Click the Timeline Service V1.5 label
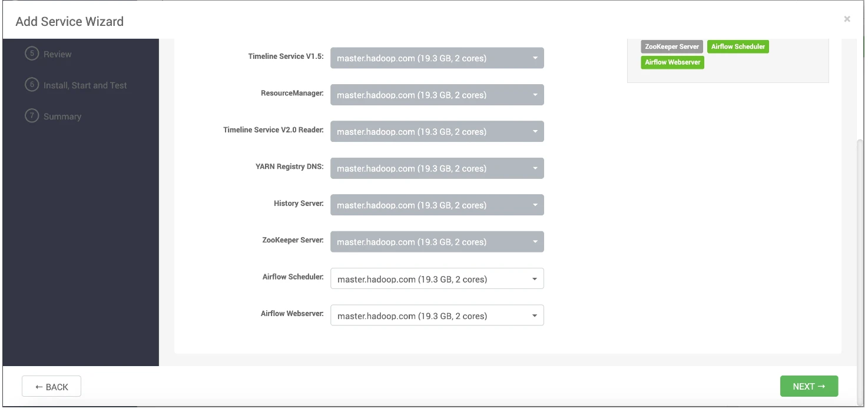 (x=286, y=57)
